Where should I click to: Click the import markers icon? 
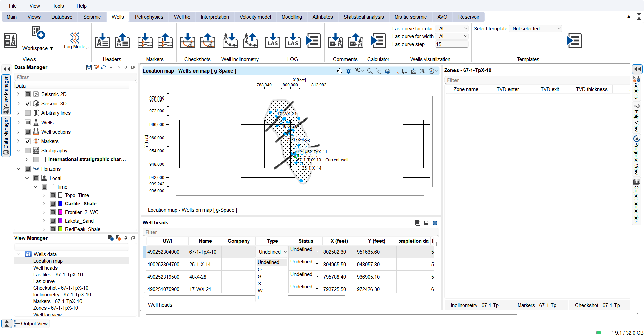tap(145, 41)
